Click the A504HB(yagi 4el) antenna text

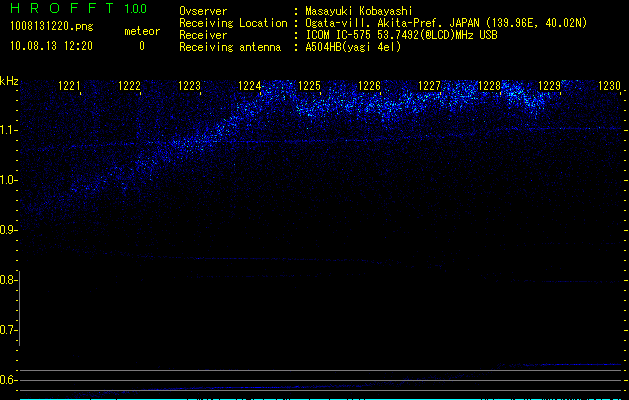353,47
